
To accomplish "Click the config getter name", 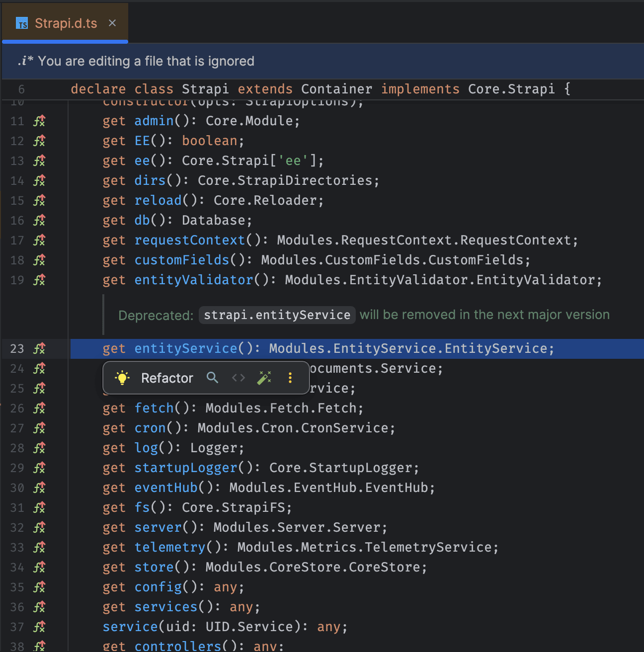I will pos(158,587).
